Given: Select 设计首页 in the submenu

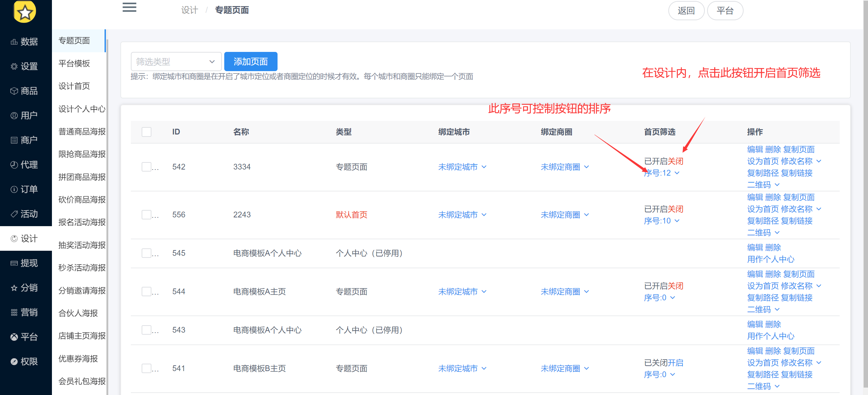Looking at the screenshot, I should pyautogui.click(x=74, y=86).
